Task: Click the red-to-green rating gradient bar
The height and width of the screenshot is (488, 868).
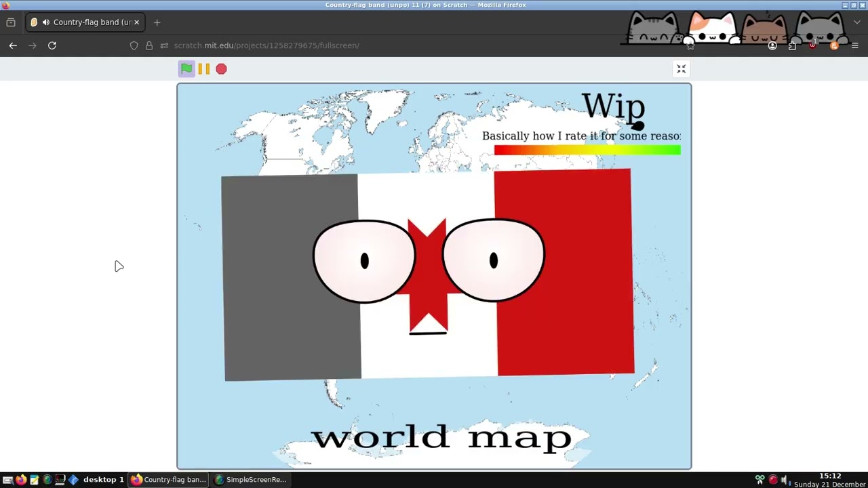Action: point(587,150)
